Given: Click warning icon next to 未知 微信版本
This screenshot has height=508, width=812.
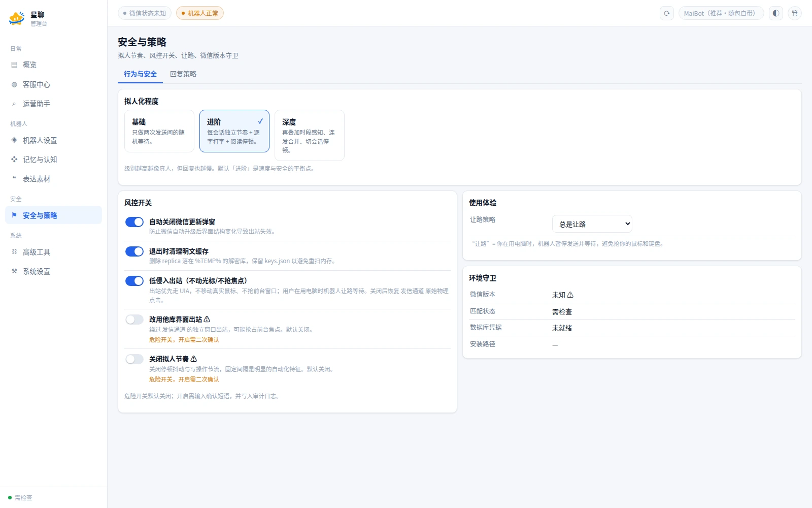Looking at the screenshot, I should tap(570, 295).
